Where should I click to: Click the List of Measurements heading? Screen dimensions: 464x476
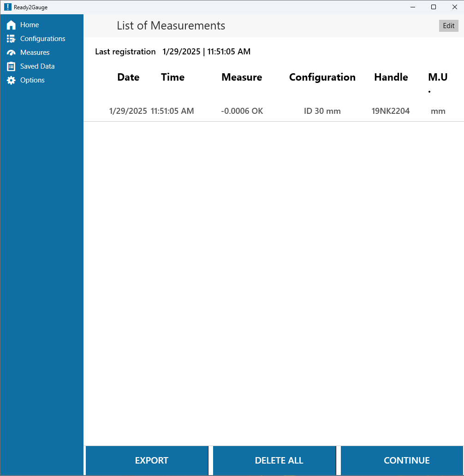171,26
